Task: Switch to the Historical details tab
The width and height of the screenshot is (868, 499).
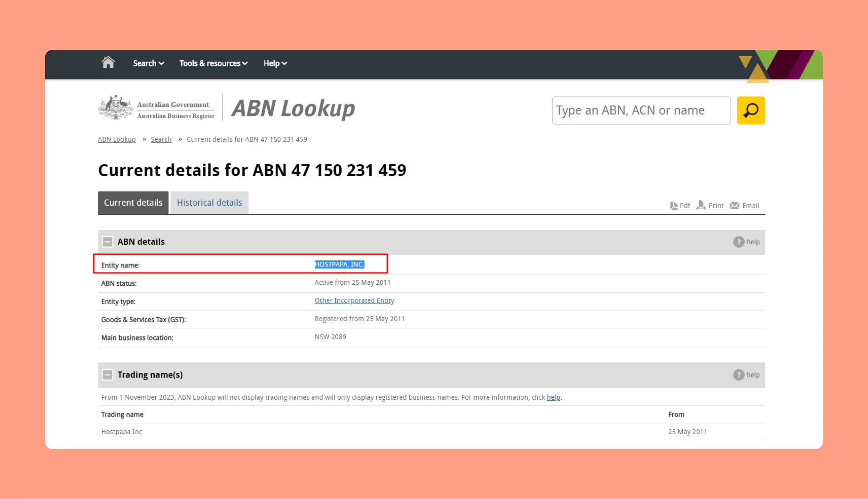Action: click(x=209, y=202)
